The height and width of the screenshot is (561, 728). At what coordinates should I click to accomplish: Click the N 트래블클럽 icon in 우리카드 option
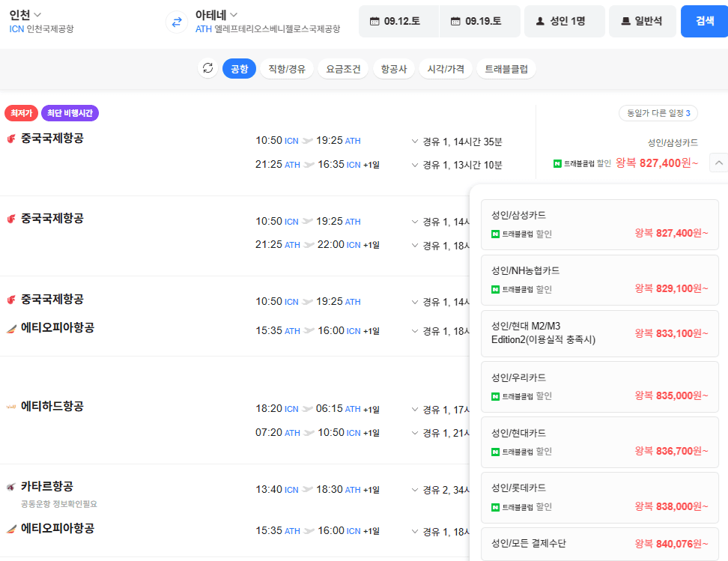[495, 396]
